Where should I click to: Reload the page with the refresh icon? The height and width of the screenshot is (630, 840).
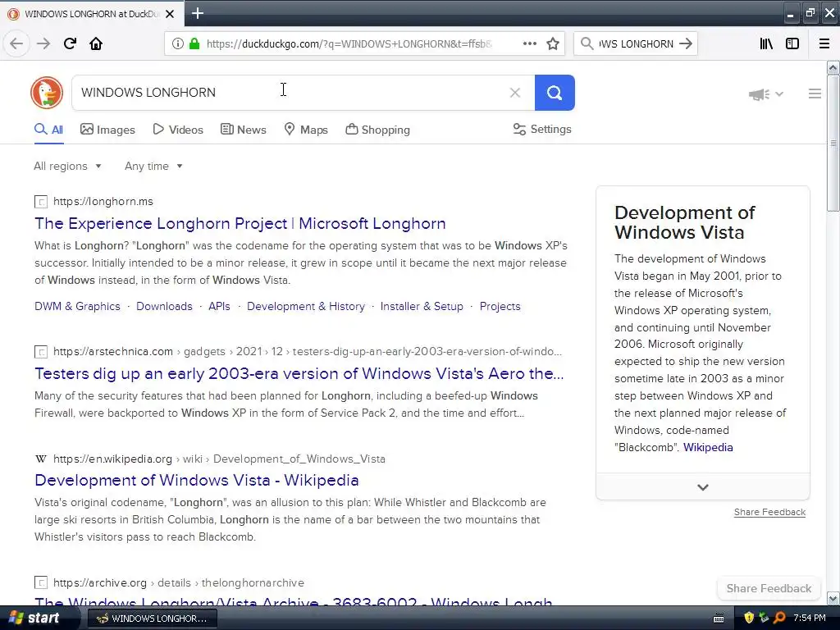click(70, 43)
